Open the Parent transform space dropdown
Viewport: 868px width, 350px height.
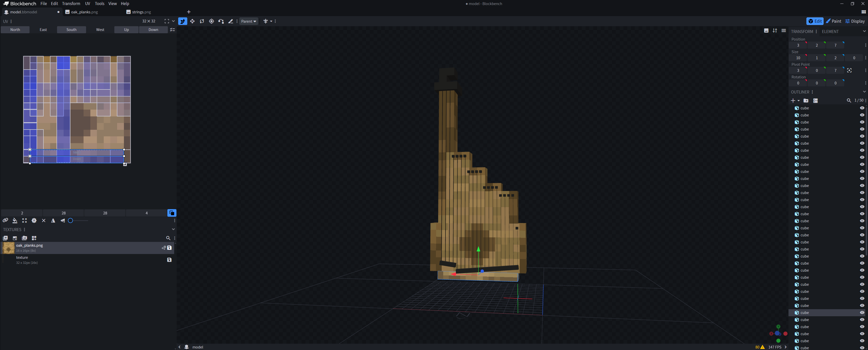[x=249, y=21]
